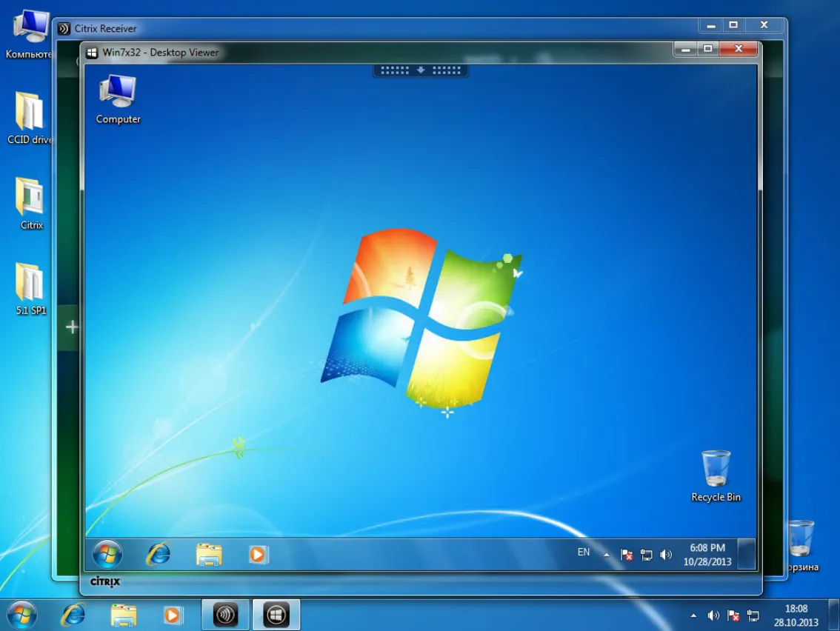The height and width of the screenshot is (631, 840).
Task: Open Windows Explorer in the remote session taskbar
Action: [x=208, y=555]
